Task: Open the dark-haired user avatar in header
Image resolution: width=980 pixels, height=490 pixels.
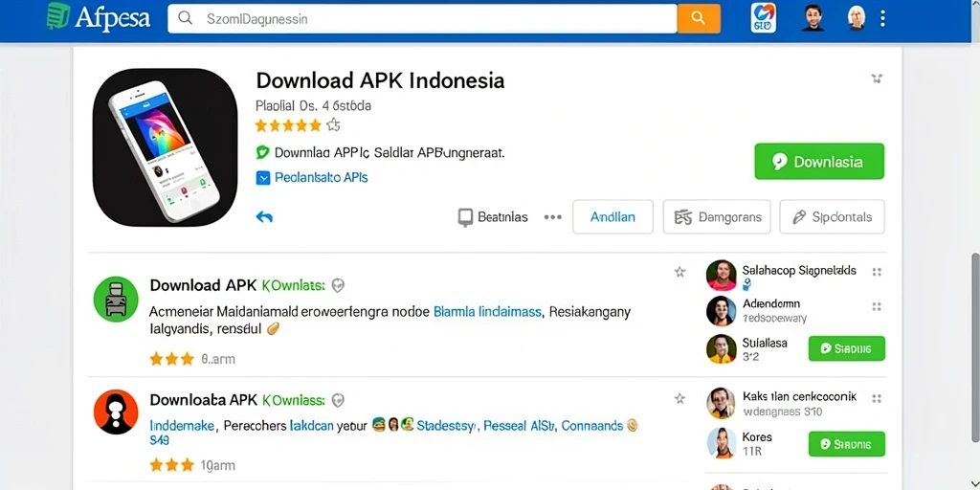Action: pos(813,17)
